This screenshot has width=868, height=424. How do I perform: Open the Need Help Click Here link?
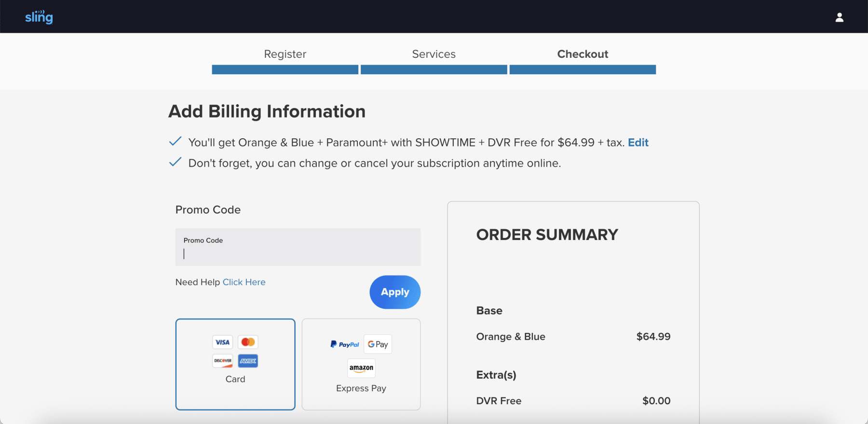click(244, 282)
